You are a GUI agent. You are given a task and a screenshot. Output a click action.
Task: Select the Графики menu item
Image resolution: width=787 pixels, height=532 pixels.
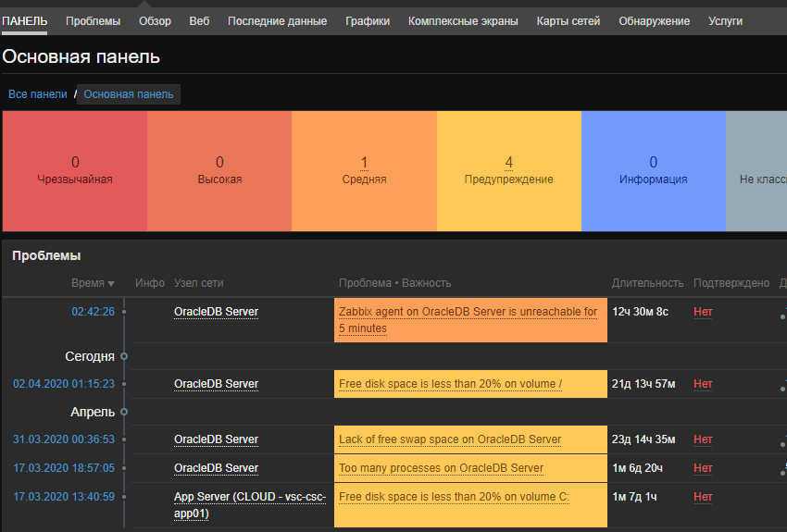click(367, 21)
